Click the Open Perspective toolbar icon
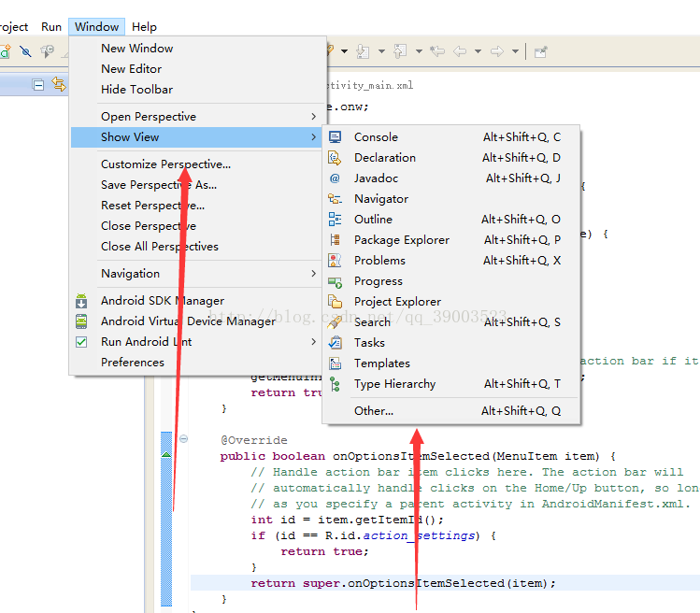Image resolution: width=700 pixels, height=613 pixels. pos(540,51)
